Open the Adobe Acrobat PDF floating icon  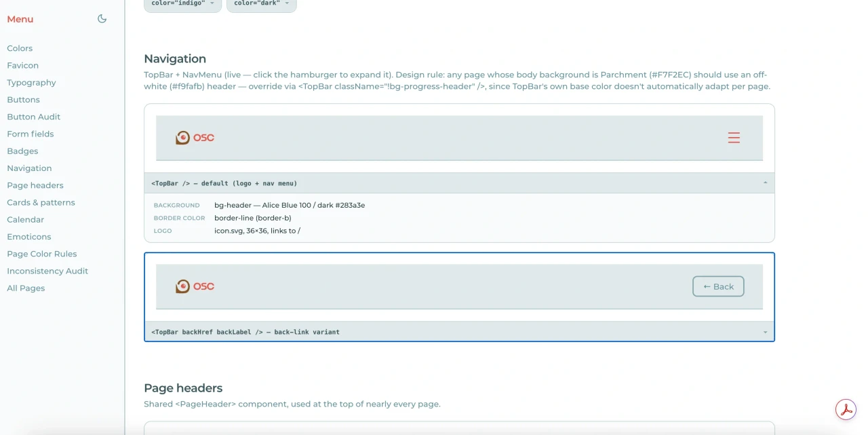(x=846, y=410)
